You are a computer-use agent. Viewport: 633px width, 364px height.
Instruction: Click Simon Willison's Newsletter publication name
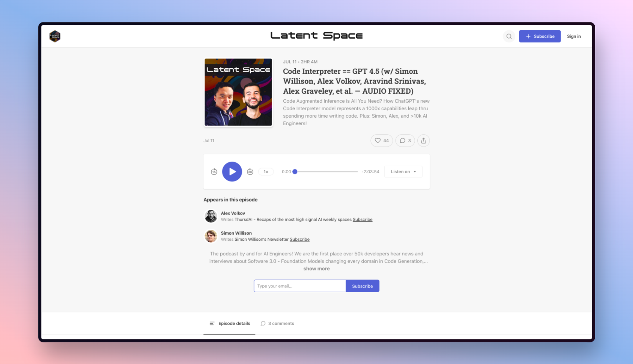[x=261, y=239]
